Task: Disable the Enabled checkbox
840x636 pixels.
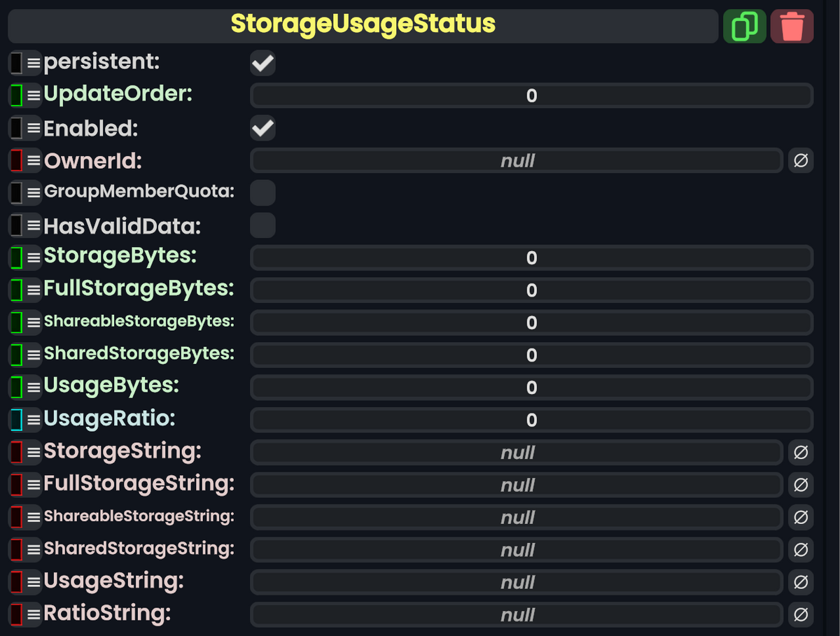Action: [x=262, y=127]
